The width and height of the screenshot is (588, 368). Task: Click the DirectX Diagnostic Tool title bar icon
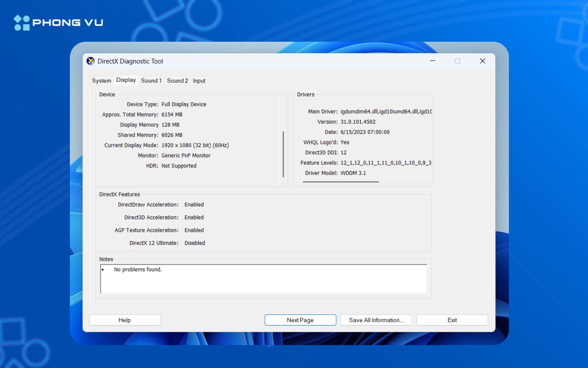click(x=91, y=61)
